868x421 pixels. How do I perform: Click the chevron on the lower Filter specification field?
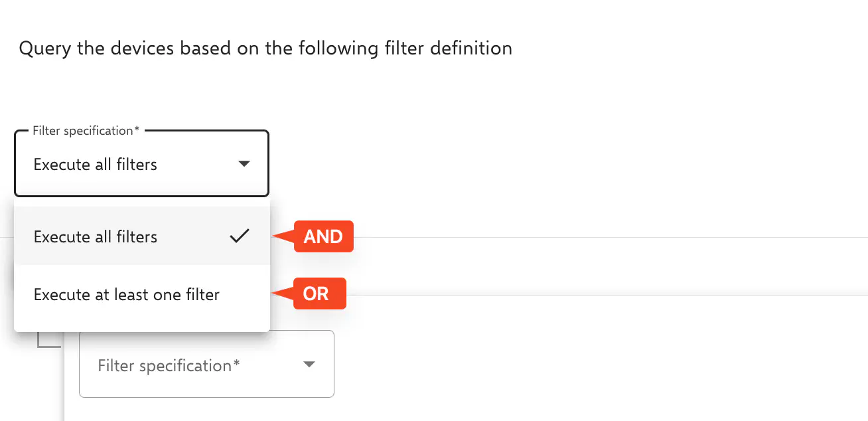[x=309, y=364]
